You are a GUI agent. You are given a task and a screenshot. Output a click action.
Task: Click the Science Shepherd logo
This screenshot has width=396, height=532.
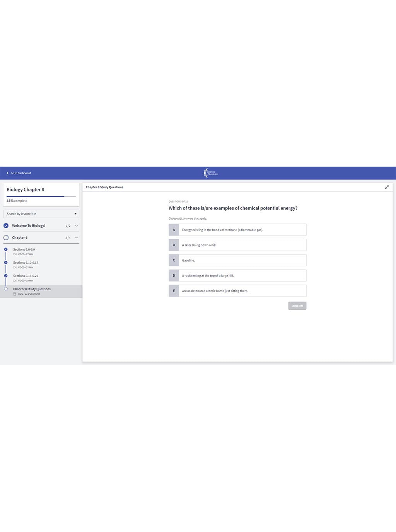tap(211, 173)
